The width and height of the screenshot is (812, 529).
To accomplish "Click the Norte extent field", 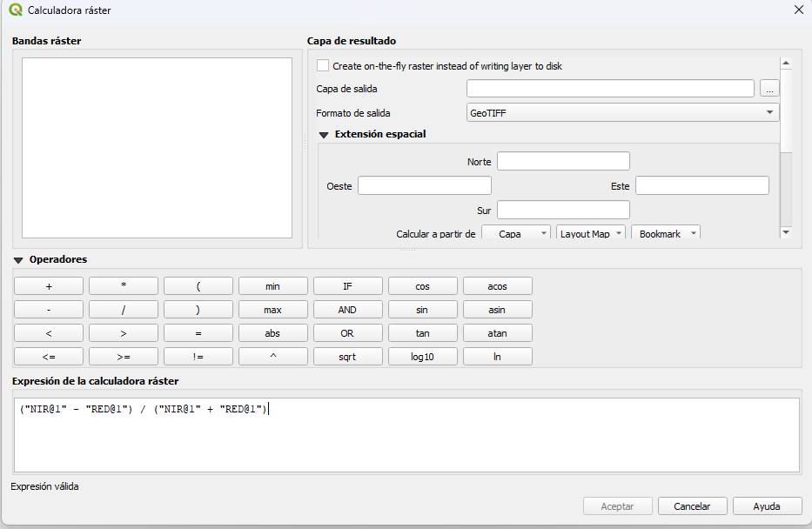I will coord(563,161).
